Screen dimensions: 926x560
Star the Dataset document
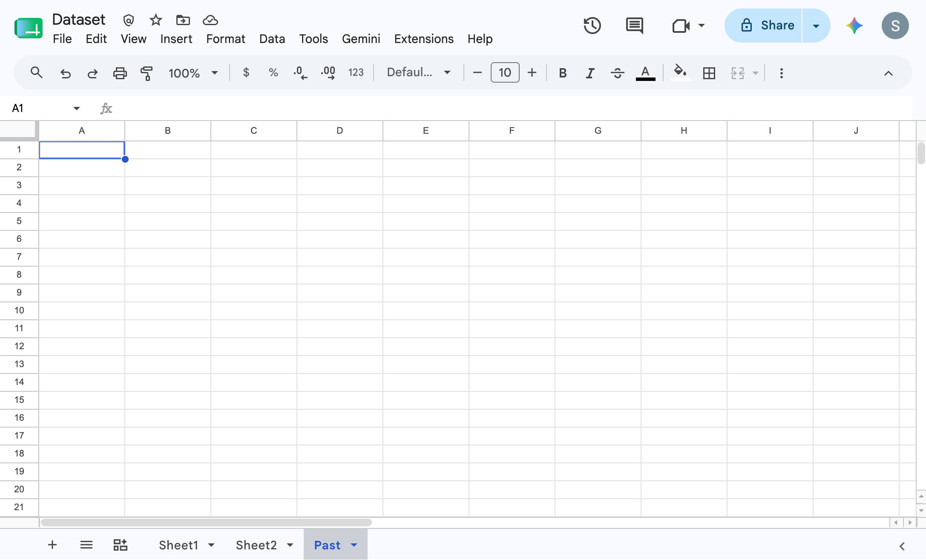tap(156, 20)
